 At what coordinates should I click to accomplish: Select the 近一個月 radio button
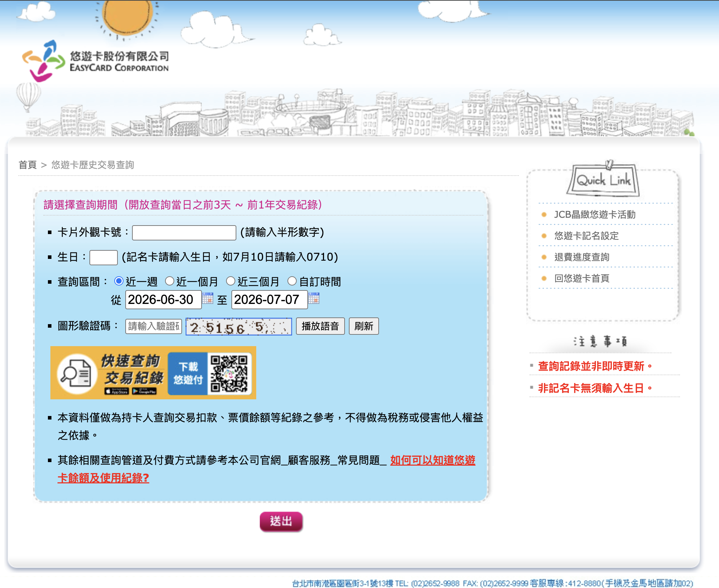click(170, 281)
